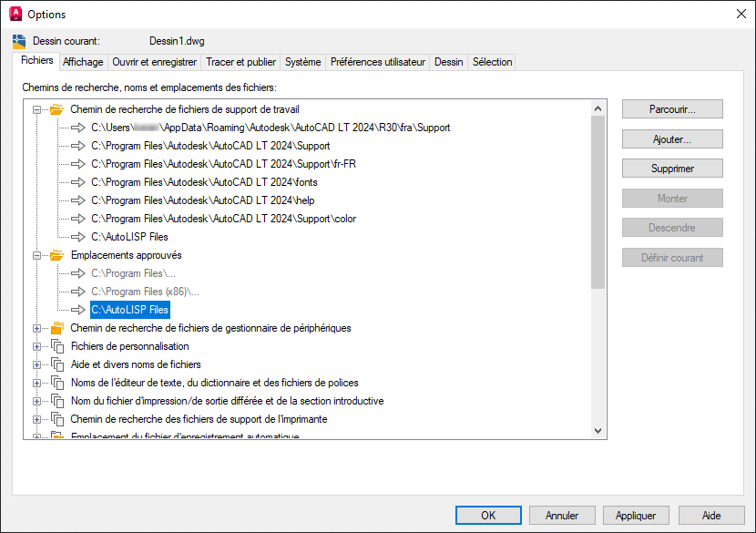
Task: Click files icon of Nom du fichier d'impression
Action: coord(57,401)
